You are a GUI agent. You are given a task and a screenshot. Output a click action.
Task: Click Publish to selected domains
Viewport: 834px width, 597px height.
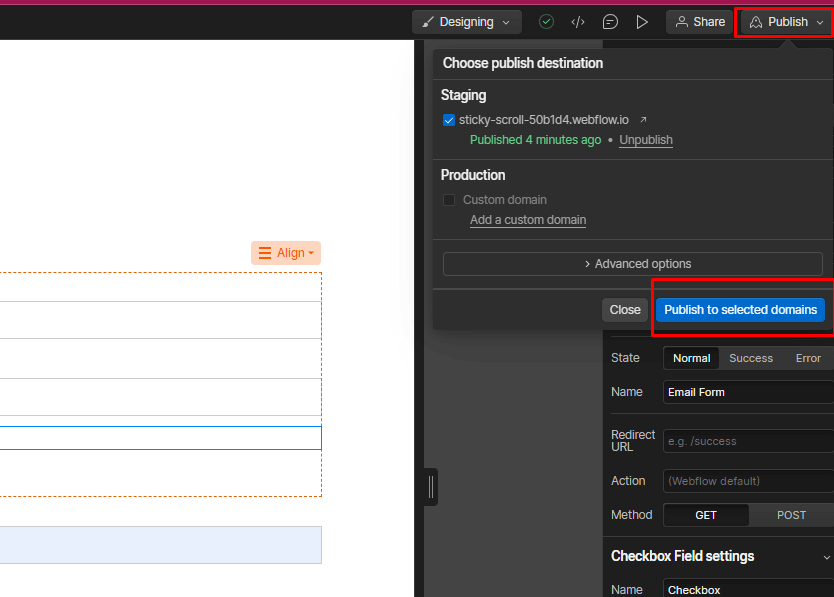click(x=740, y=310)
